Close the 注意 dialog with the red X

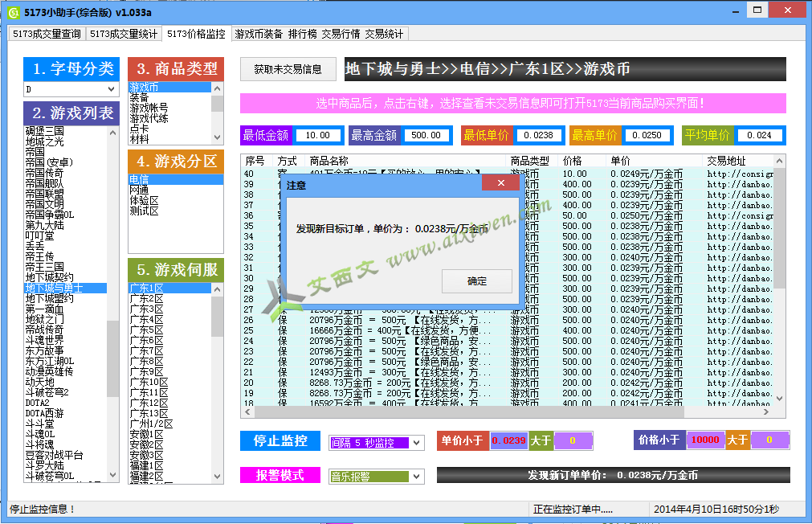pyautogui.click(x=500, y=182)
